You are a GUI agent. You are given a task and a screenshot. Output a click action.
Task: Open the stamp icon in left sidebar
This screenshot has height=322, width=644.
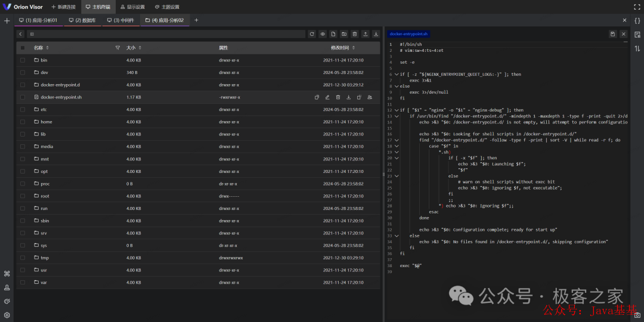point(7,287)
